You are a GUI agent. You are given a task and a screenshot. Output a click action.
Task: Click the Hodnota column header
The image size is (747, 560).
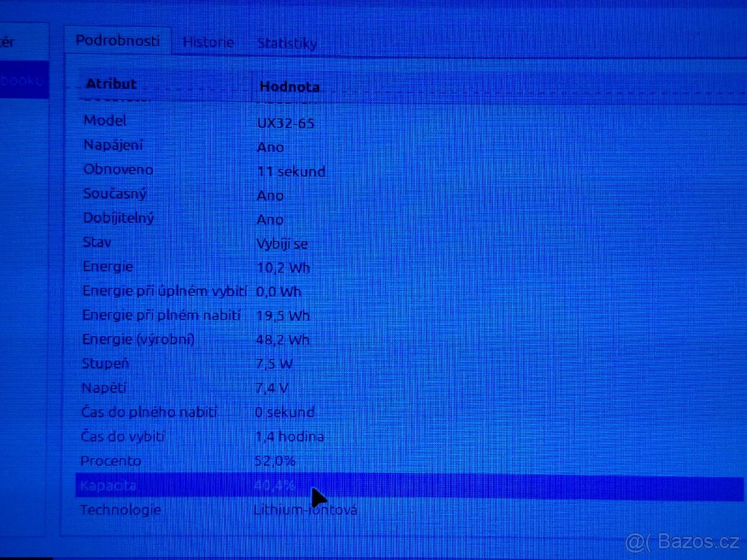(x=289, y=86)
